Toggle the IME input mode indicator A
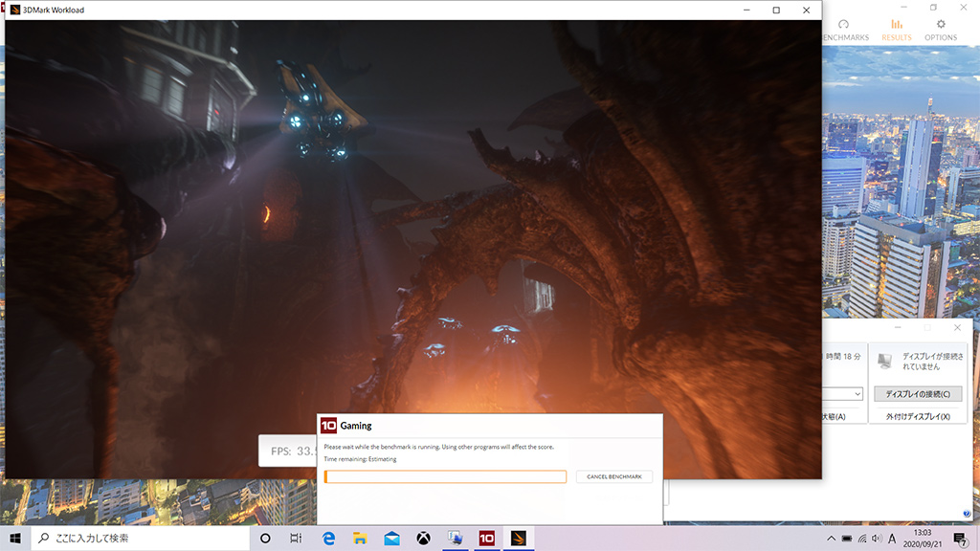980x551 pixels. [x=892, y=539]
